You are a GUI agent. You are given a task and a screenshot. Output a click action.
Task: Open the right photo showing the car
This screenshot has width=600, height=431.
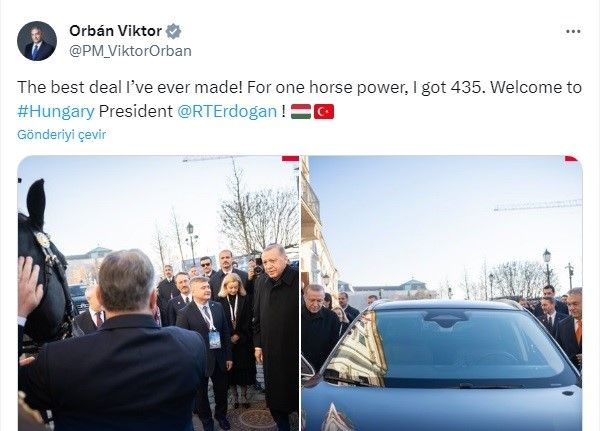click(x=442, y=293)
